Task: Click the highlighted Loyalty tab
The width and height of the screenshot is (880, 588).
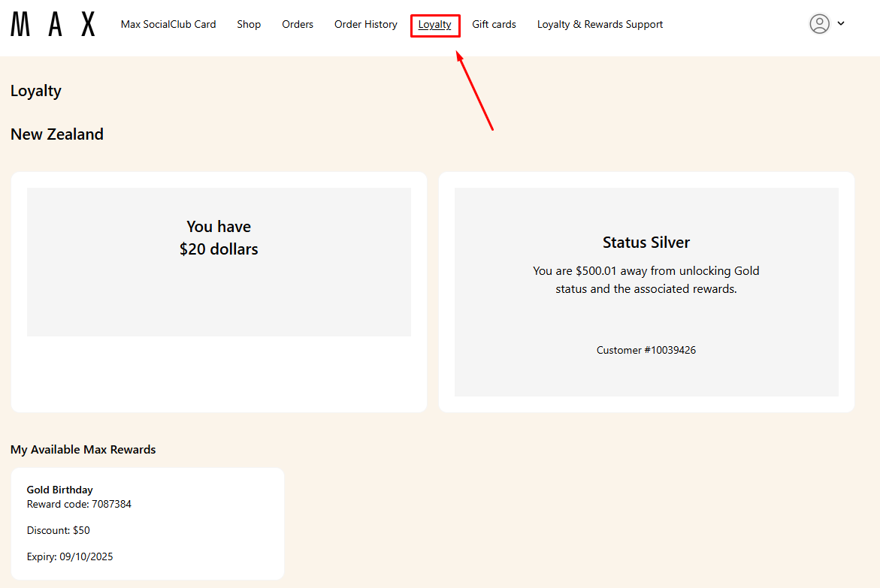Action: click(435, 25)
